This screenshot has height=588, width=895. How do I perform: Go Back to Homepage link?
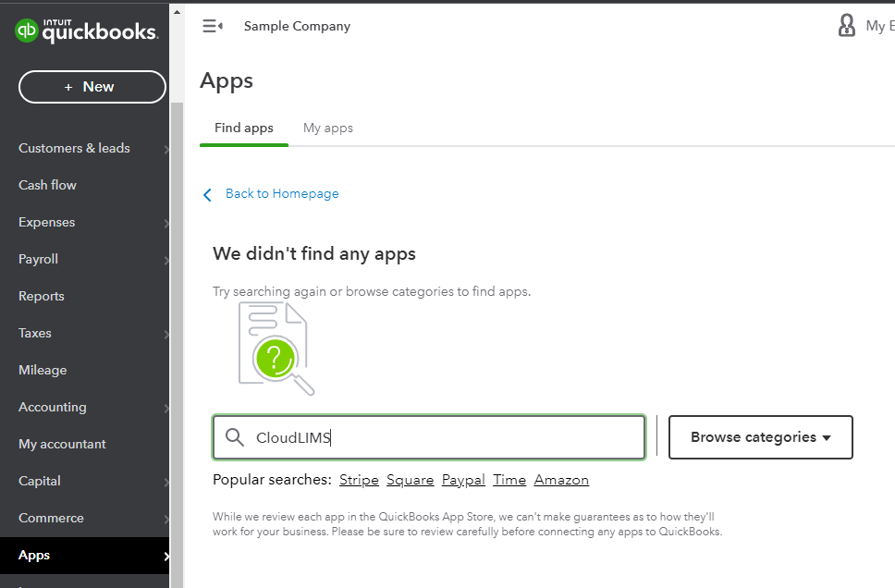click(282, 194)
